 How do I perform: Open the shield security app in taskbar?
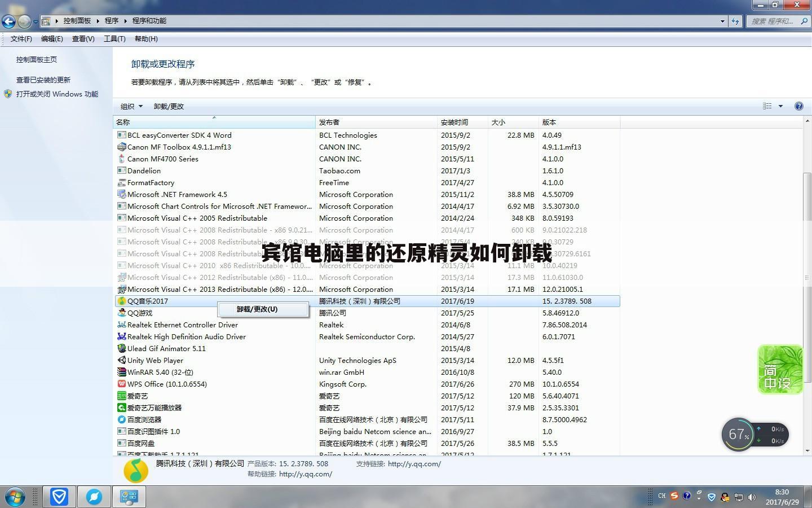click(x=59, y=497)
